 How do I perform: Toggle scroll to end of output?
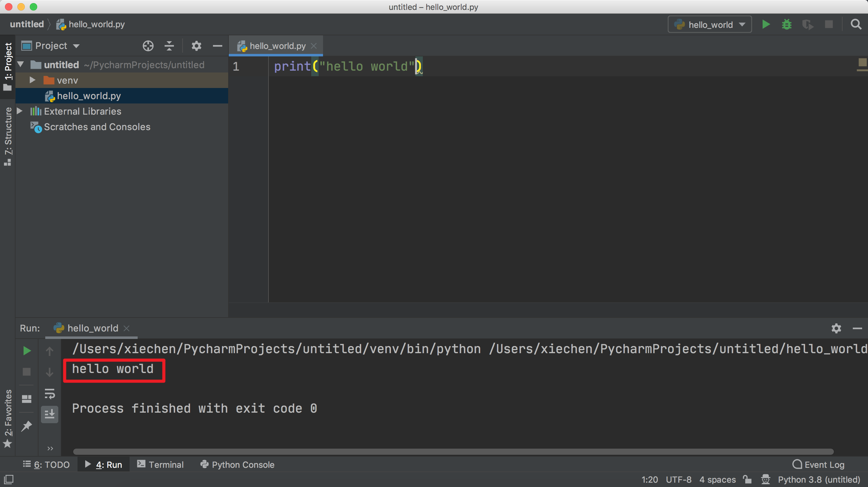tap(50, 414)
